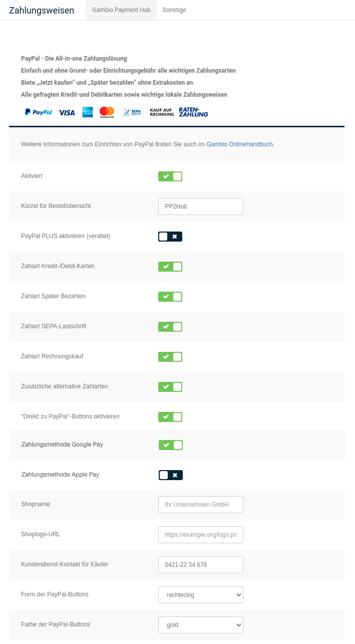Toggle Zahlungsmethode Google Pay off
The height and width of the screenshot is (644, 355).
[171, 445]
